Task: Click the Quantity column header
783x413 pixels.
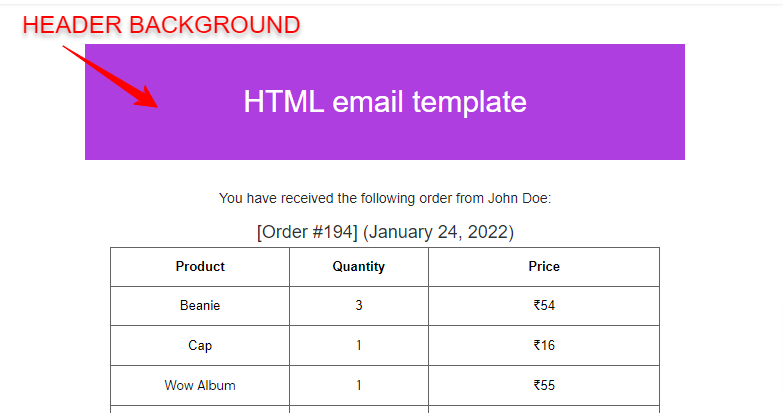Action: coord(359,267)
